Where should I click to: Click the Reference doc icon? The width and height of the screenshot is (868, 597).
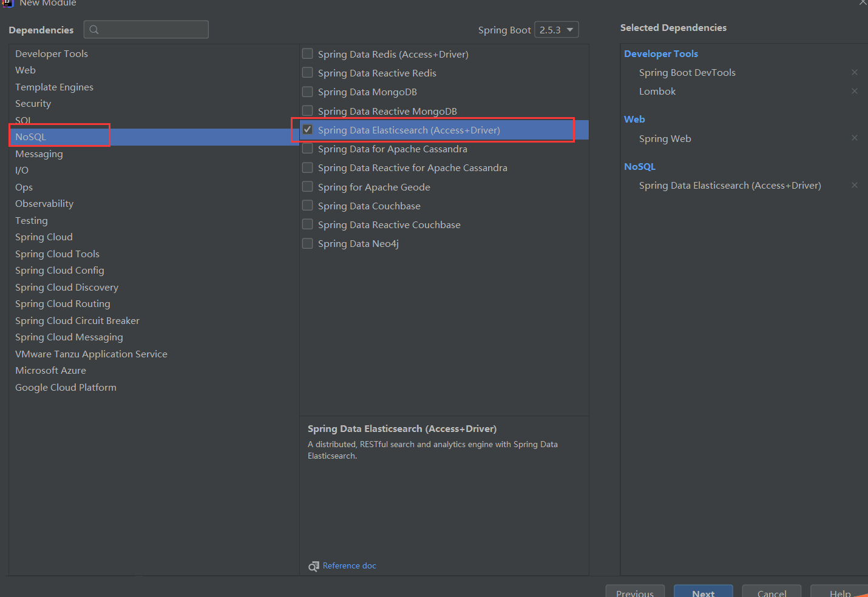click(x=313, y=566)
